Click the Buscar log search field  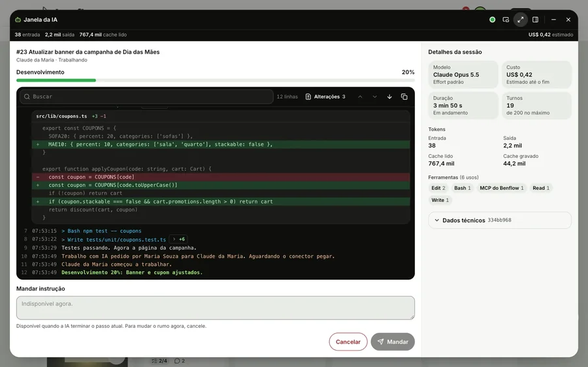(146, 97)
